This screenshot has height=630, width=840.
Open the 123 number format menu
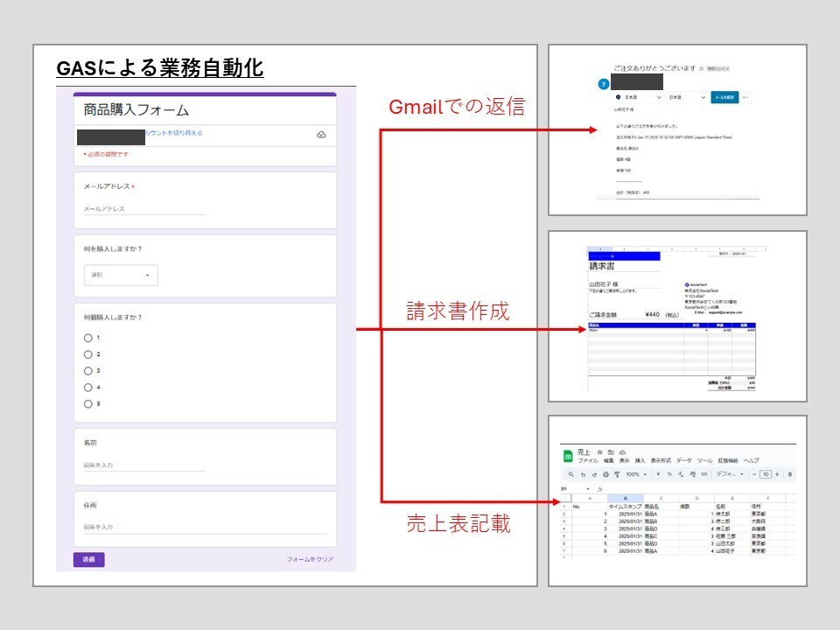703,474
